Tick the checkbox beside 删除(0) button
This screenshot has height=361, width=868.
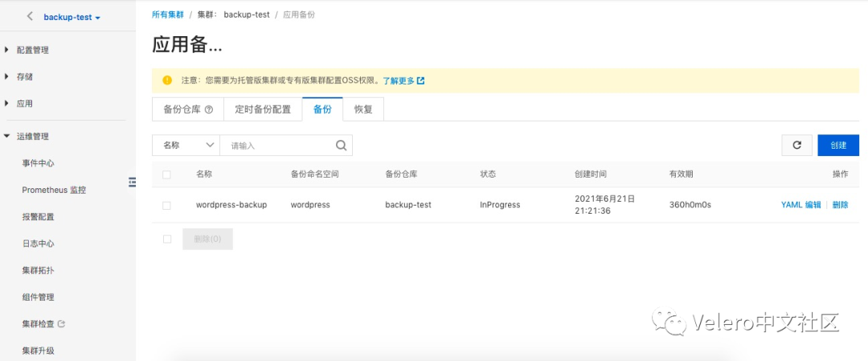click(166, 239)
